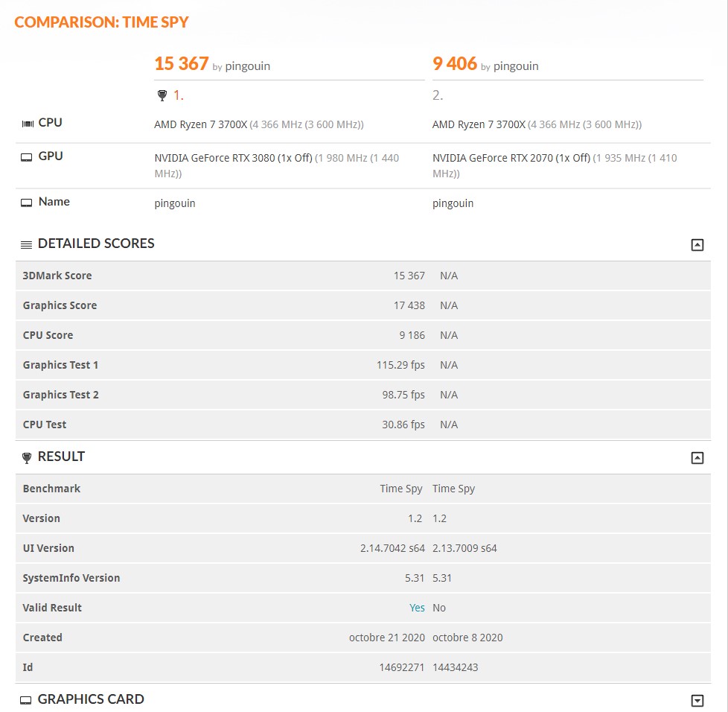728x712 pixels.
Task: Click the Name row monitor icon
Action: pyautogui.click(x=27, y=203)
